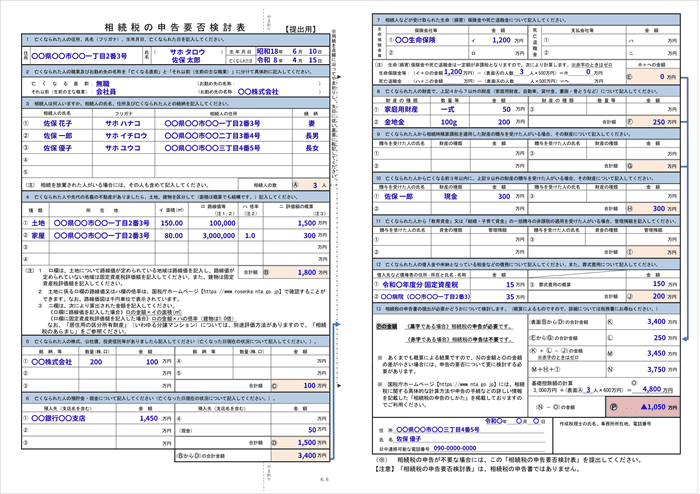This screenshot has width=700, height=494.
Task: Click the funeral cost 150 万円
Action: 665,284
